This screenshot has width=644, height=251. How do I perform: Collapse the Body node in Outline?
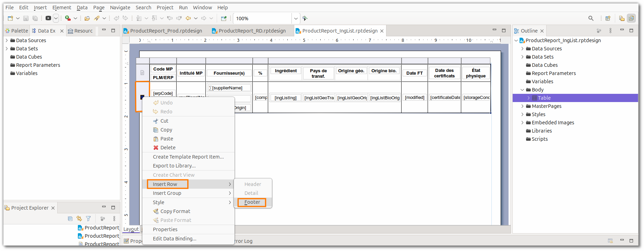(x=522, y=90)
